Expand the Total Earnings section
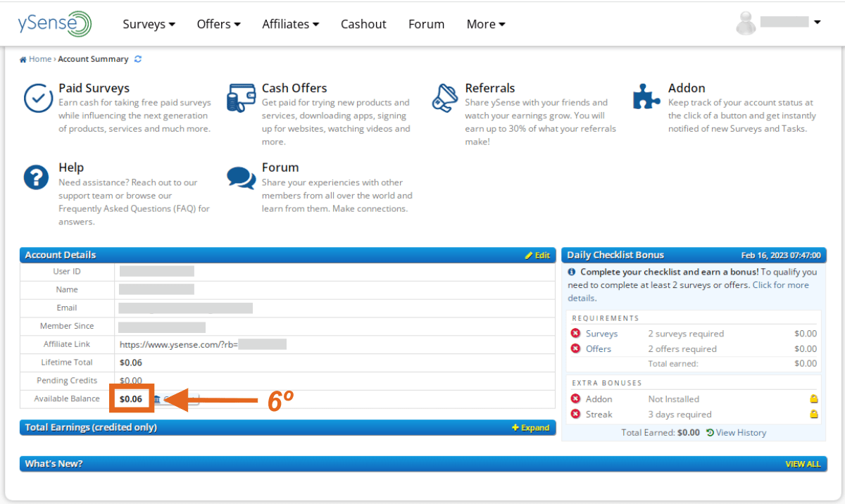Viewport: 845px width, 504px height. point(531,427)
